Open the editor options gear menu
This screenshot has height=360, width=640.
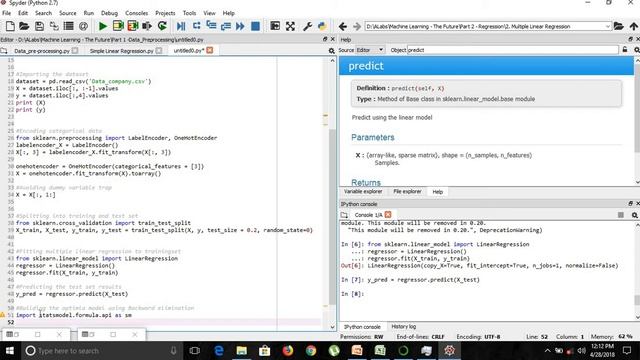331,51
